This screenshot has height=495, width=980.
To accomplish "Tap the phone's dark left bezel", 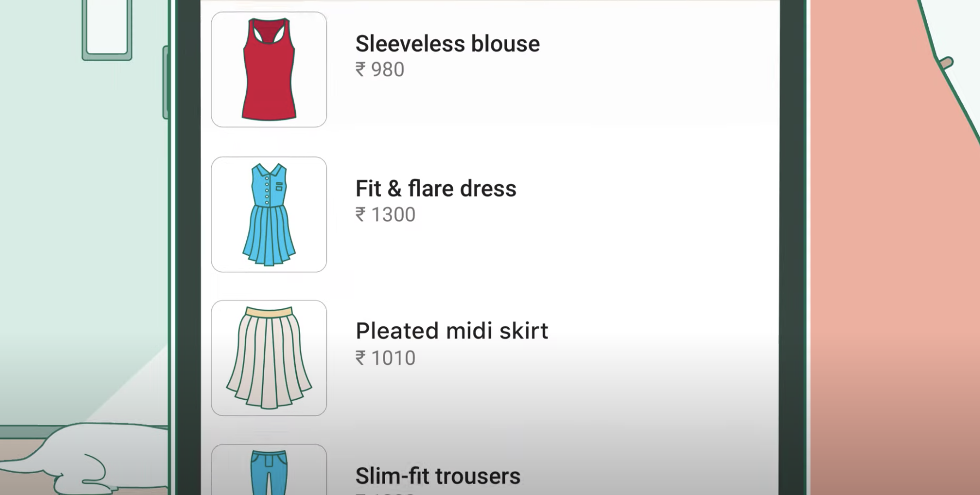I will pos(188,245).
